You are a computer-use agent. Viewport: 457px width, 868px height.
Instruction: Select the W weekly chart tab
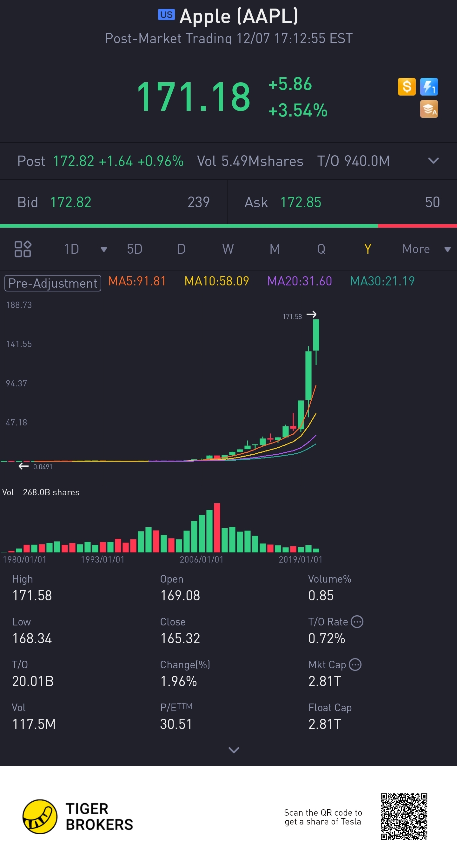[228, 249]
